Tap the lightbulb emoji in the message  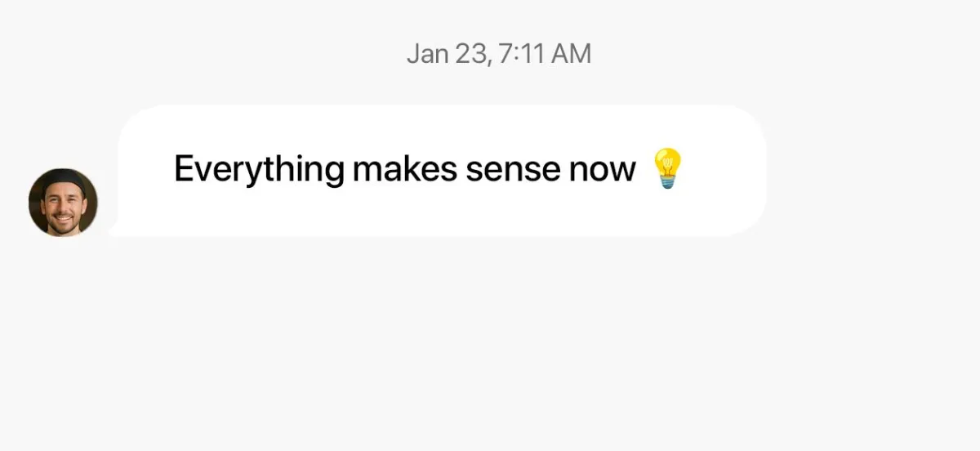(x=667, y=169)
